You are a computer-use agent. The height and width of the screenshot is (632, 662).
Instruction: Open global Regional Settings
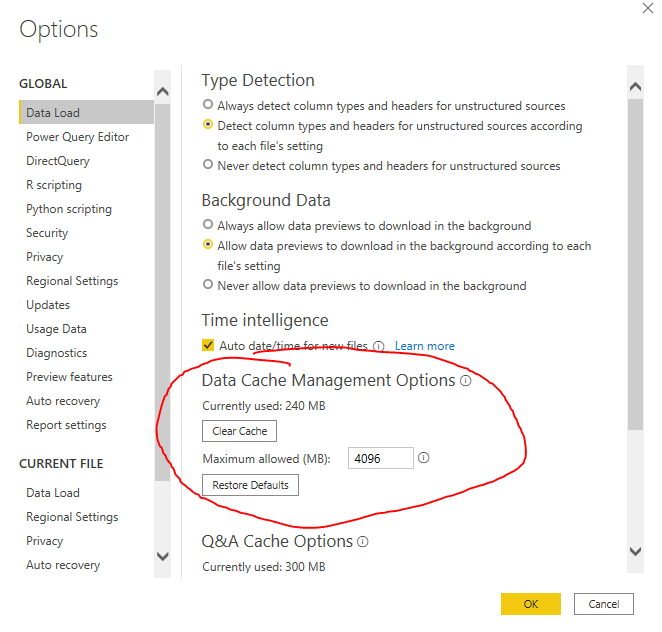72,281
